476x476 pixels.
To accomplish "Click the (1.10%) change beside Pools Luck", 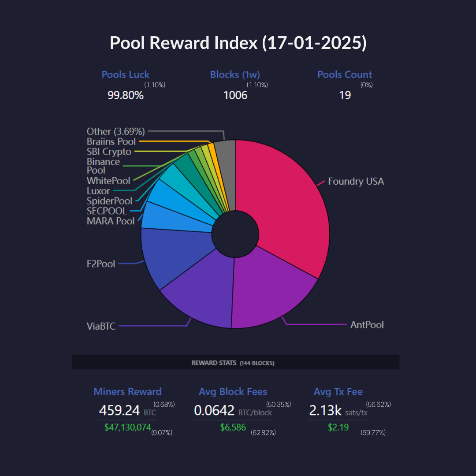I will click(155, 85).
